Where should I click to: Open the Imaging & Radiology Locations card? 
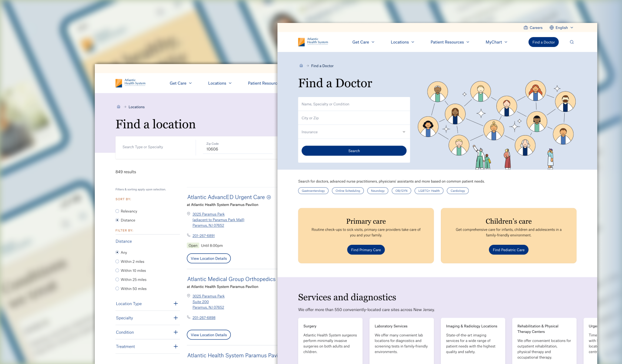point(473,341)
